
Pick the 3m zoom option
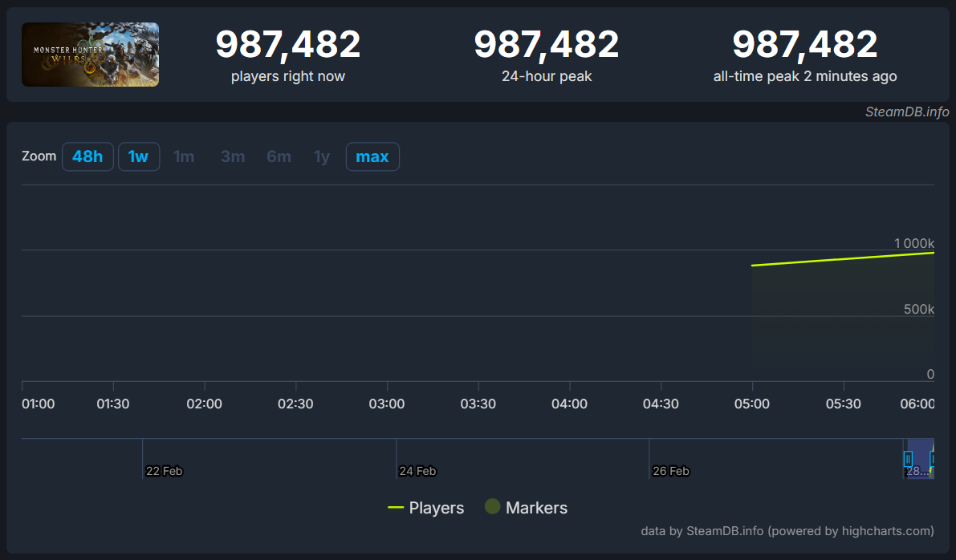(x=233, y=156)
